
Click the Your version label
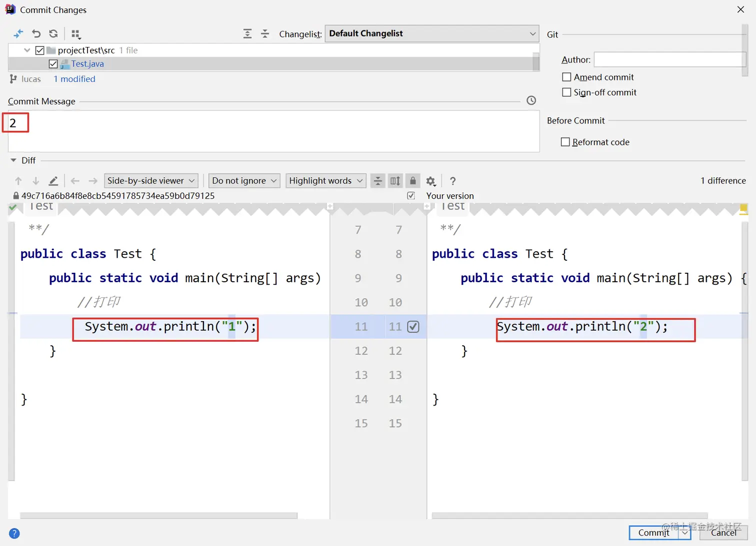click(x=450, y=196)
